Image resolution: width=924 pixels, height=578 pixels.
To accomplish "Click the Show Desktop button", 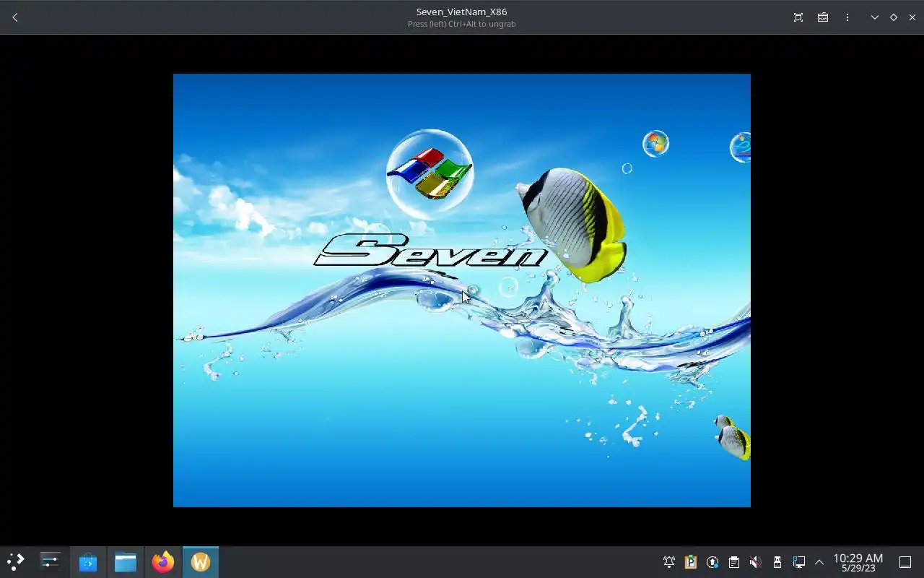I will pyautogui.click(x=905, y=562).
